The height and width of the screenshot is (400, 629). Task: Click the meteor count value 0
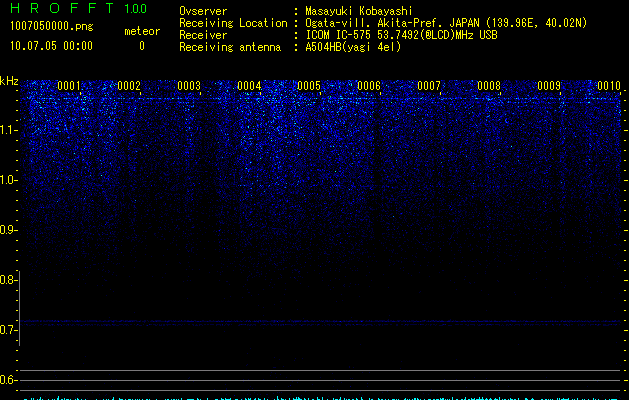(142, 46)
